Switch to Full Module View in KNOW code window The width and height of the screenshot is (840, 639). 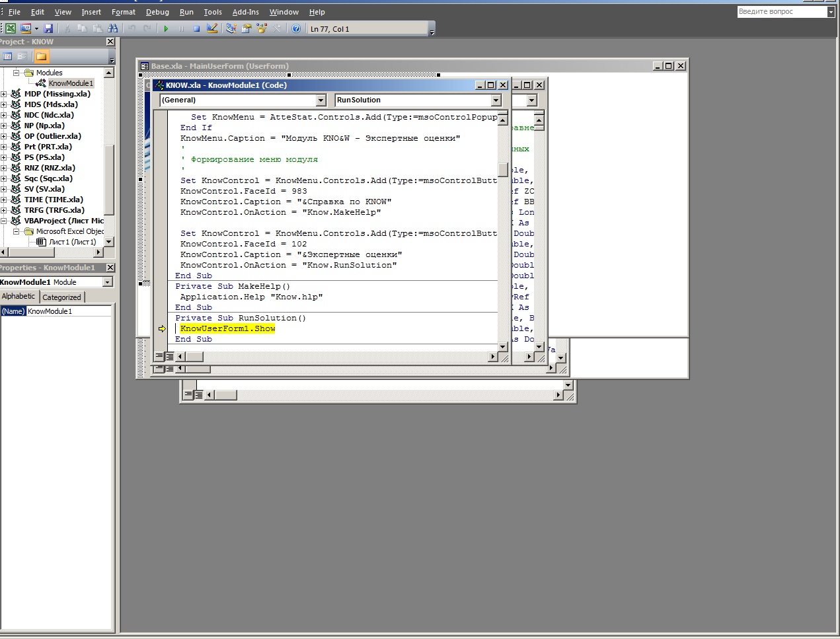tap(170, 356)
